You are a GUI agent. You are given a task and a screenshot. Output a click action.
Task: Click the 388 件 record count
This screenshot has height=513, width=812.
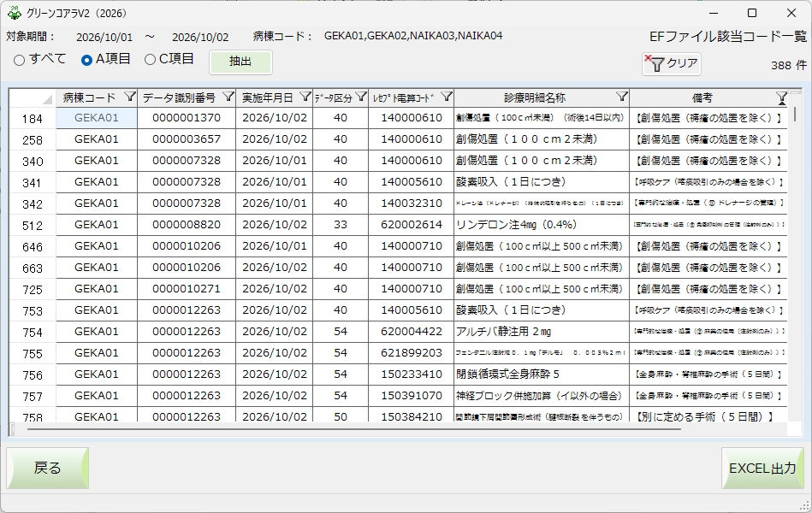[788, 65]
